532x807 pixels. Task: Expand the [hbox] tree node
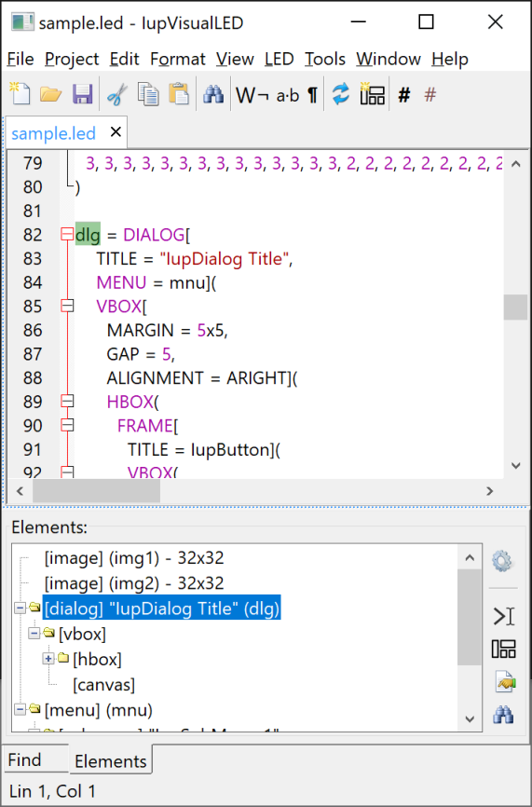[x=48, y=659]
